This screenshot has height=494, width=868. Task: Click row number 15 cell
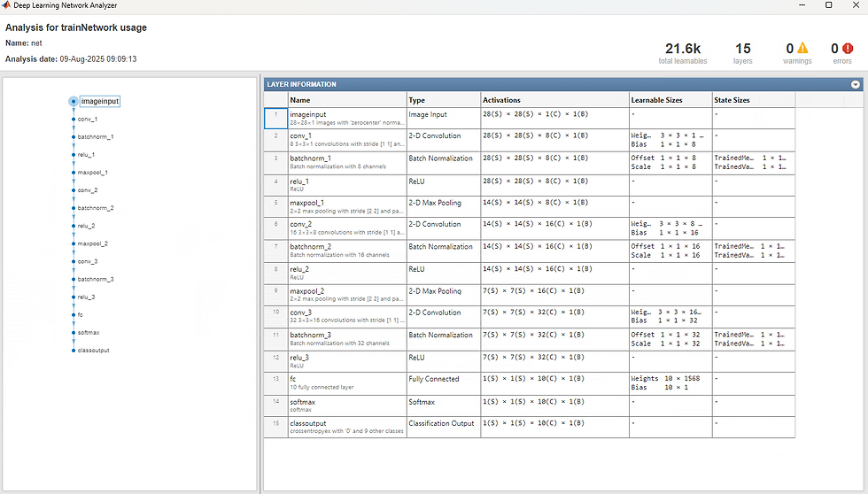(275, 427)
